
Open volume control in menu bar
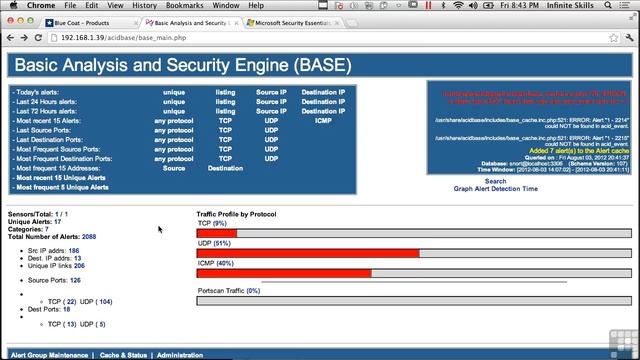coord(473,5)
